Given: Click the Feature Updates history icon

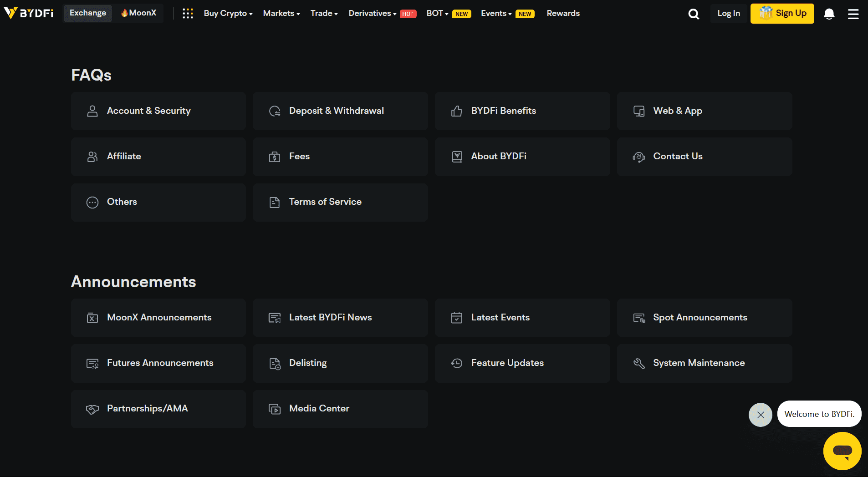Looking at the screenshot, I should (457, 363).
